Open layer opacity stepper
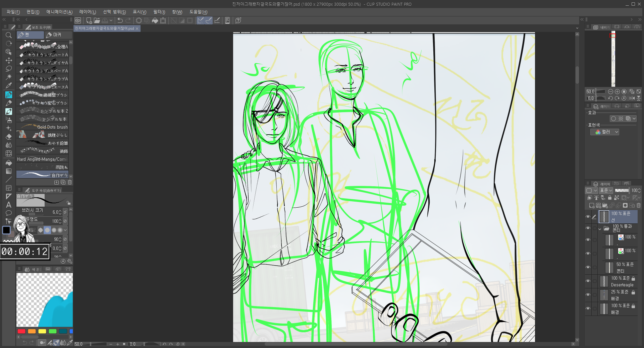 click(x=640, y=191)
